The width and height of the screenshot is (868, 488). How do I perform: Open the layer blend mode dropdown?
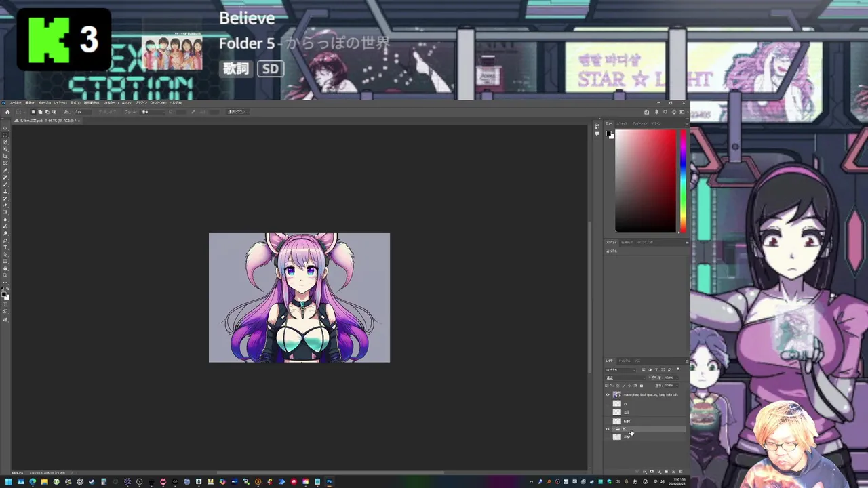coord(625,378)
